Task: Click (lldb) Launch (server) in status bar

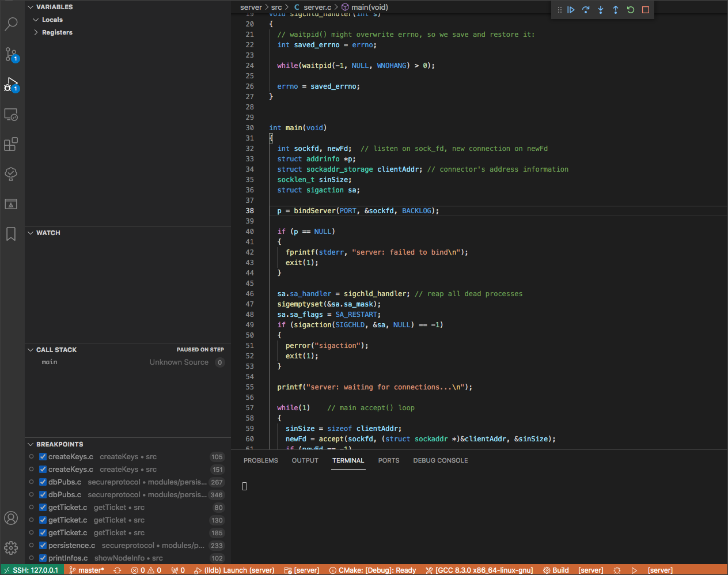Action: (x=234, y=570)
